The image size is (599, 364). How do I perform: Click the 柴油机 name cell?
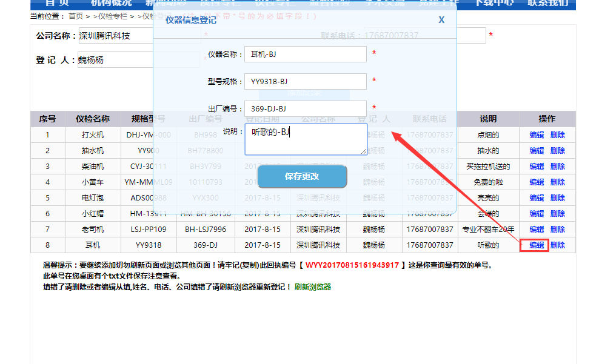click(93, 167)
